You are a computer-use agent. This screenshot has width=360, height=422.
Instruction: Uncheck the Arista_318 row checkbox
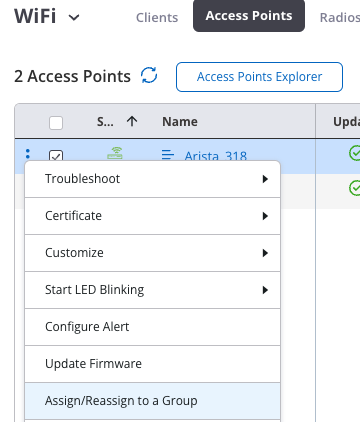click(x=56, y=156)
